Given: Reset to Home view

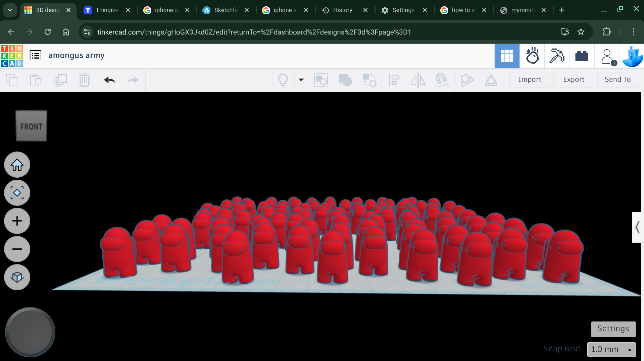Looking at the screenshot, I should point(17,165).
